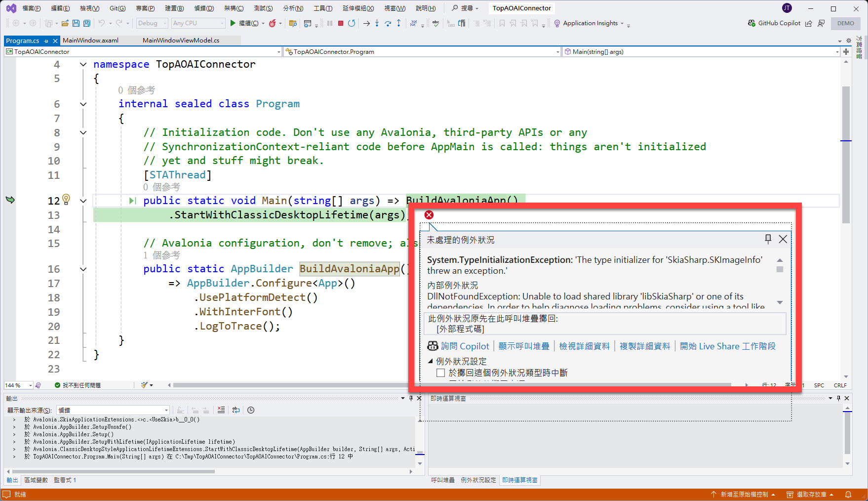Open the 工具(T) menu
Screen dimensions: 868x501
tap(323, 8)
